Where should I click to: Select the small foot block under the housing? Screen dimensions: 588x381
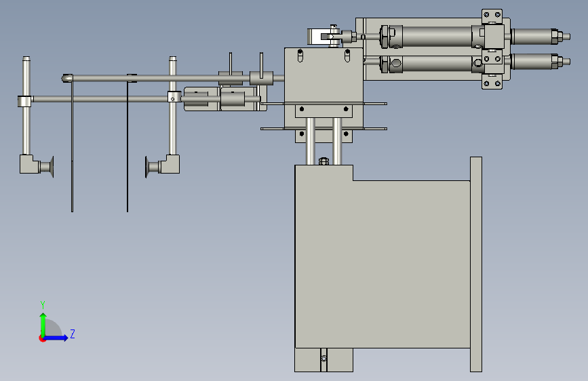click(x=324, y=360)
